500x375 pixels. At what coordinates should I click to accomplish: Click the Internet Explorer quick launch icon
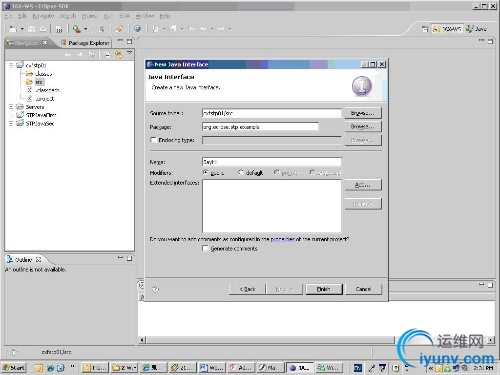[x=50, y=368]
